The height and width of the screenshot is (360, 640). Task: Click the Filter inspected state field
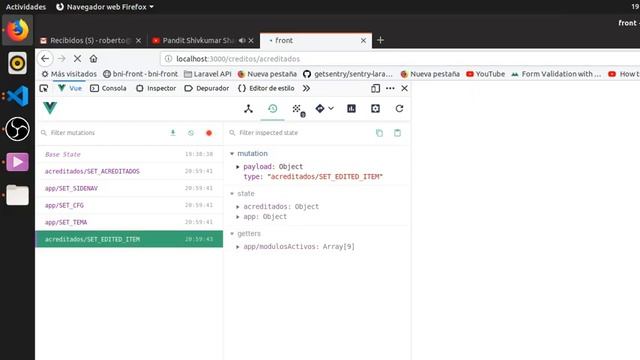click(x=300, y=133)
